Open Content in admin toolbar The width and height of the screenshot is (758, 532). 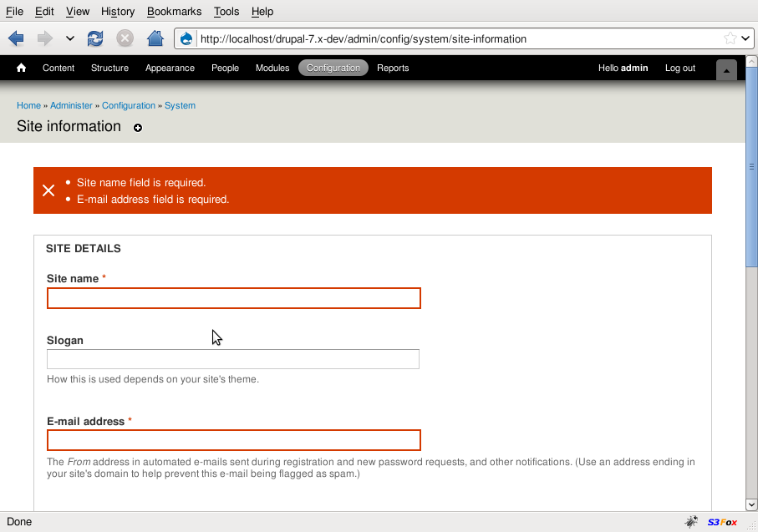point(59,68)
